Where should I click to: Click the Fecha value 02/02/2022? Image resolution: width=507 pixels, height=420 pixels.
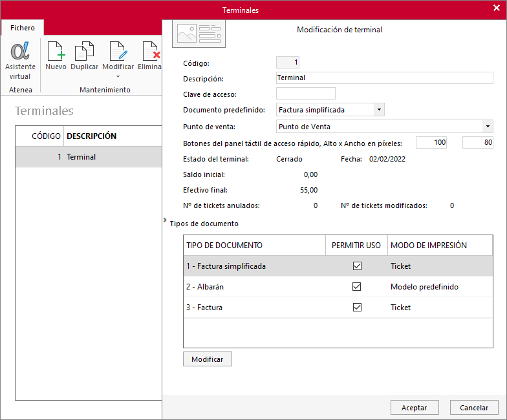point(387,159)
